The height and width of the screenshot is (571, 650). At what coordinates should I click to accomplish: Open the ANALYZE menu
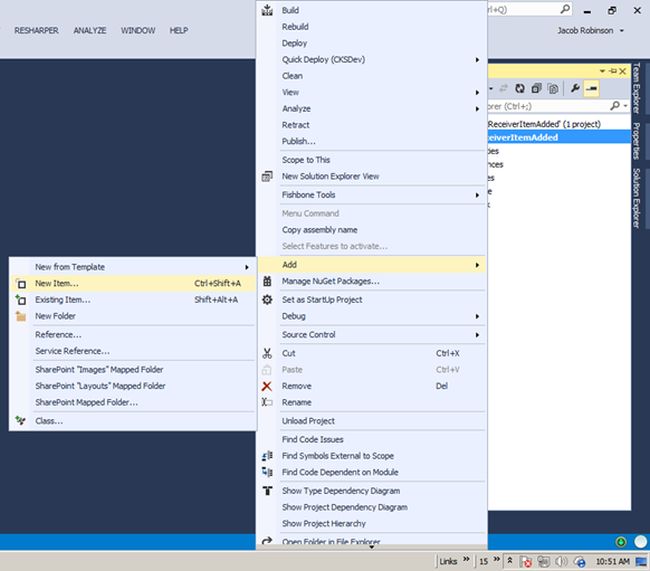click(x=90, y=31)
